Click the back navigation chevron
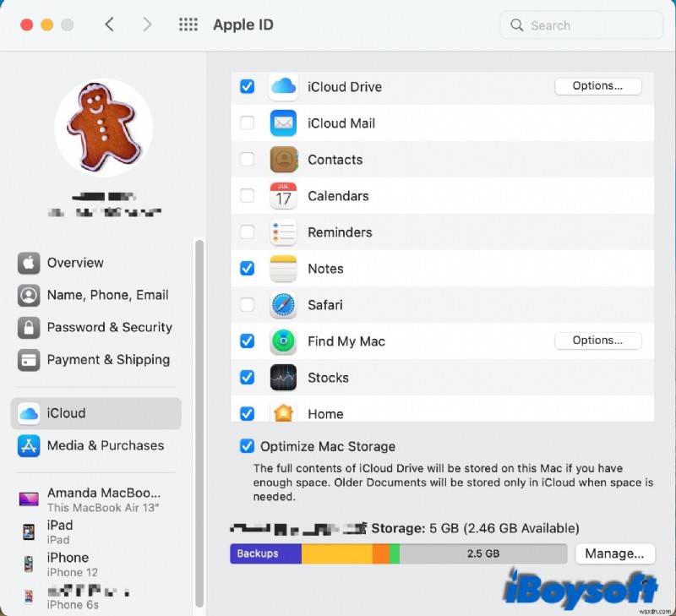The height and width of the screenshot is (616, 676). [110, 25]
